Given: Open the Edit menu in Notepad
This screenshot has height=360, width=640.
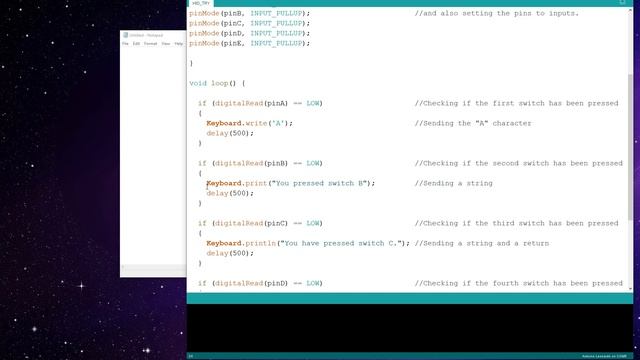Looking at the screenshot, I should click(x=136, y=44).
